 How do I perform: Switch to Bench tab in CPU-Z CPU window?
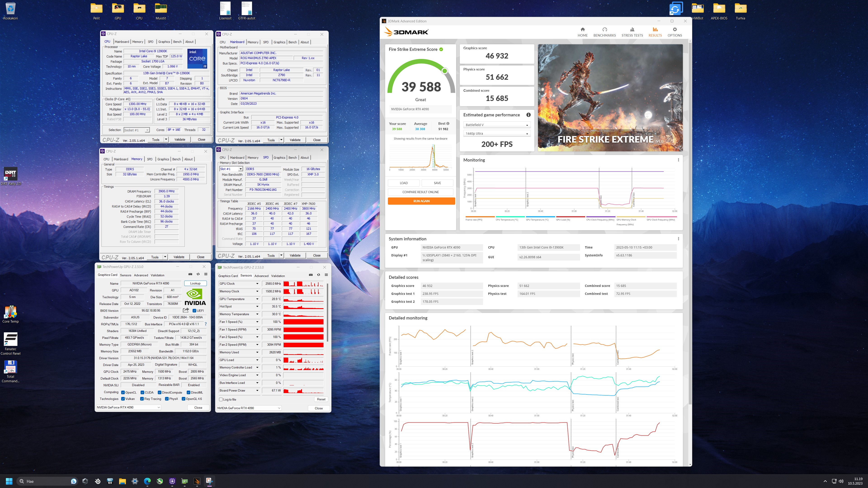[x=177, y=42]
